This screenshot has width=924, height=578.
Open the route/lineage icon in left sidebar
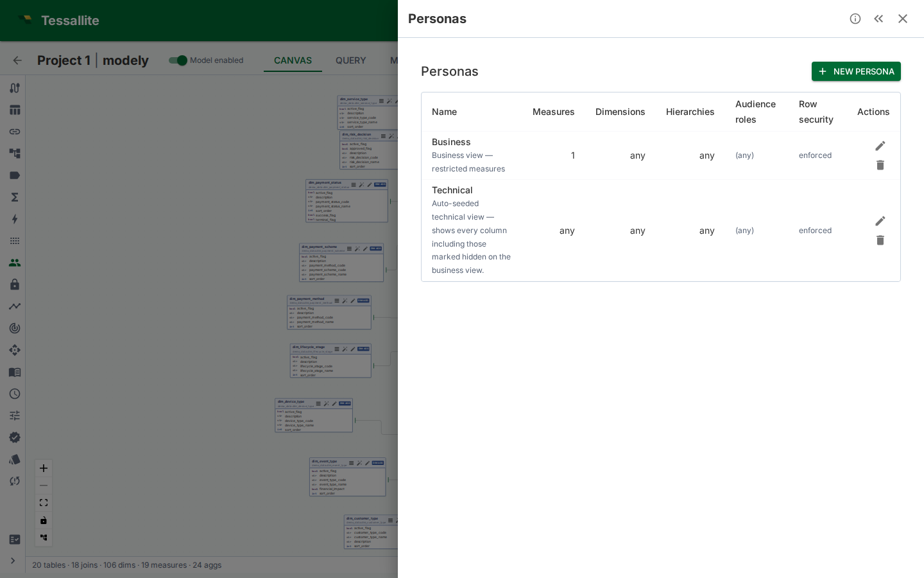(14, 88)
